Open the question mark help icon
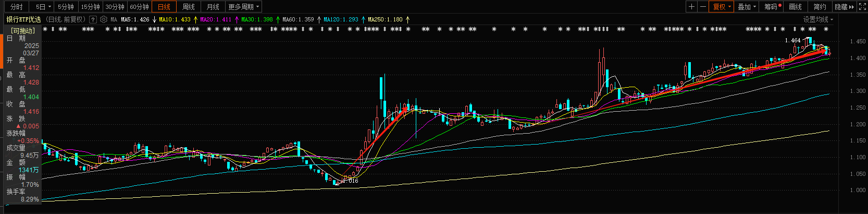The width and height of the screenshot is (868, 214). 93,19
